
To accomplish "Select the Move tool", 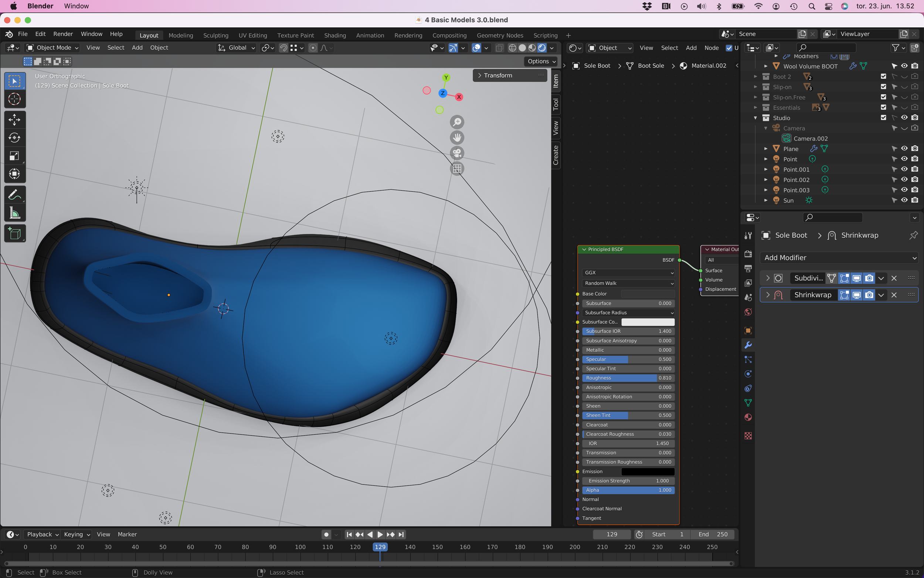I will [x=14, y=120].
